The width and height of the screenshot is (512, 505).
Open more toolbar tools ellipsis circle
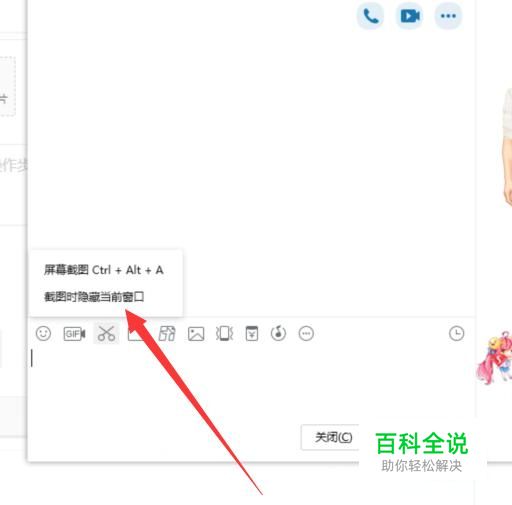(x=306, y=333)
